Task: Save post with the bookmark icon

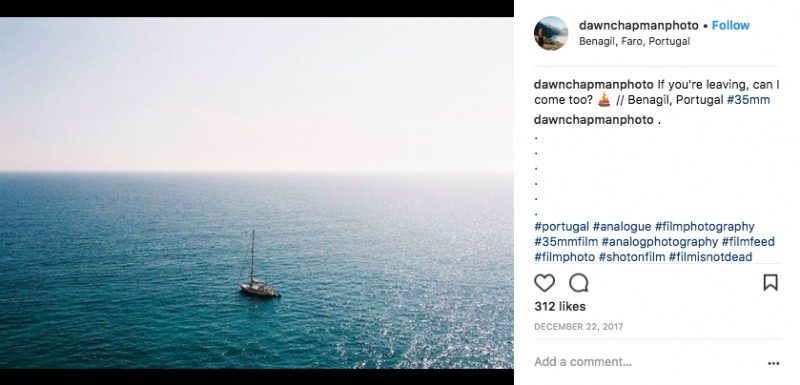Action: [770, 283]
